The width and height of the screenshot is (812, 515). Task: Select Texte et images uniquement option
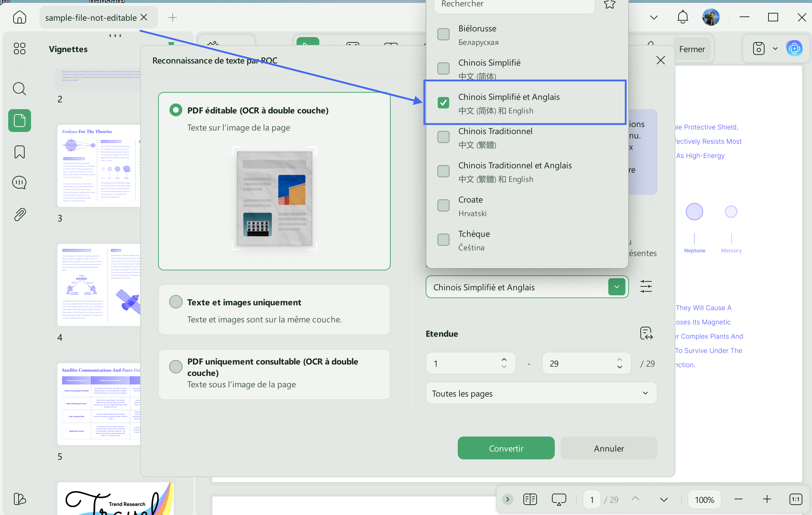pos(176,302)
